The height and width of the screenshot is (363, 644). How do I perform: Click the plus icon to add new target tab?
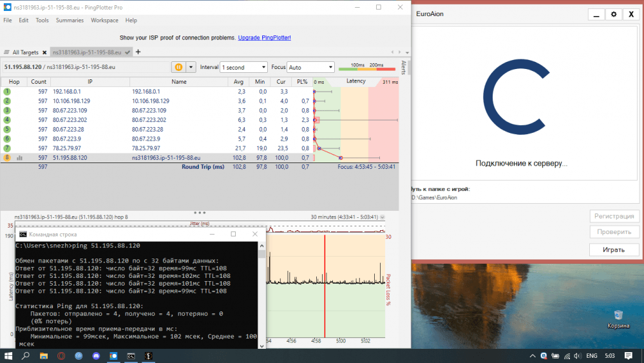tap(138, 52)
